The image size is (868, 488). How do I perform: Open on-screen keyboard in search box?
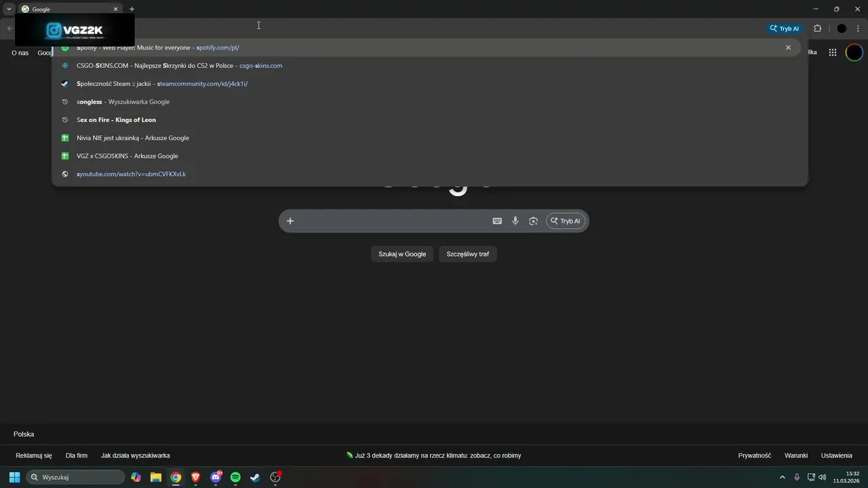coord(497,221)
